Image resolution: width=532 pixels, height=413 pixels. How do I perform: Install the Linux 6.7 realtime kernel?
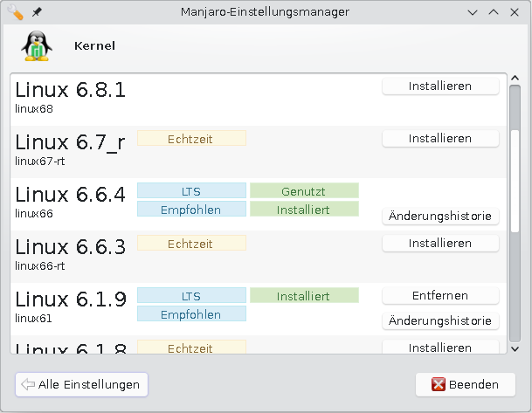(x=440, y=139)
